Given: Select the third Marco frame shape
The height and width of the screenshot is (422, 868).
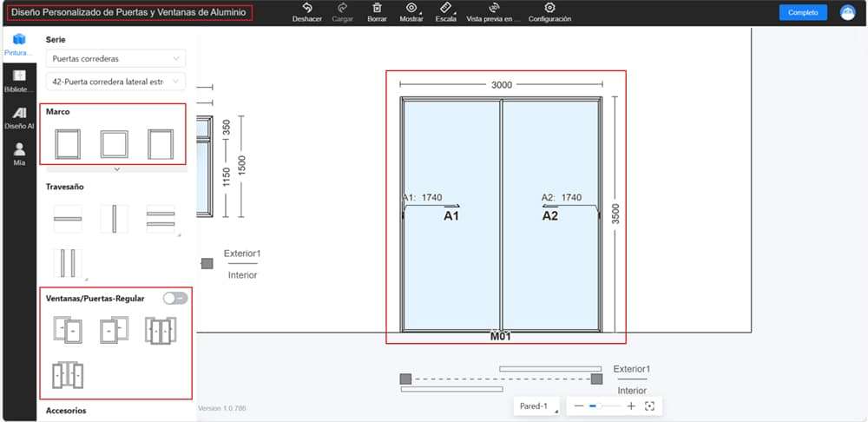Looking at the screenshot, I should (x=161, y=144).
